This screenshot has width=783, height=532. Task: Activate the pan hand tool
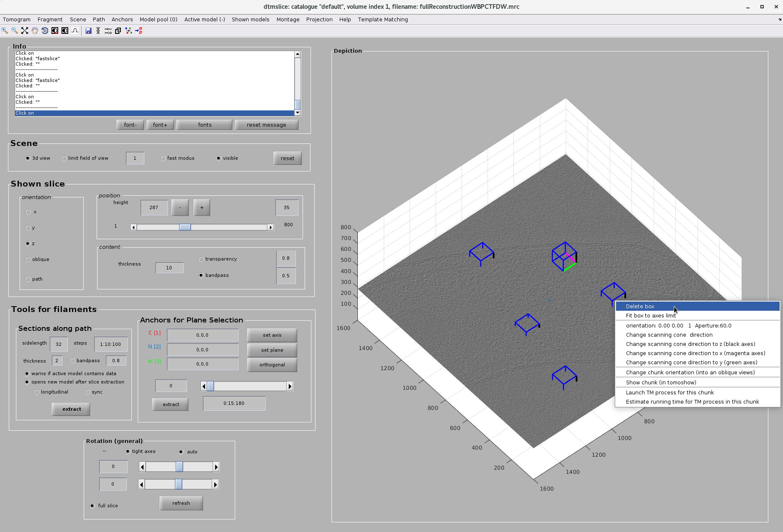(x=35, y=31)
